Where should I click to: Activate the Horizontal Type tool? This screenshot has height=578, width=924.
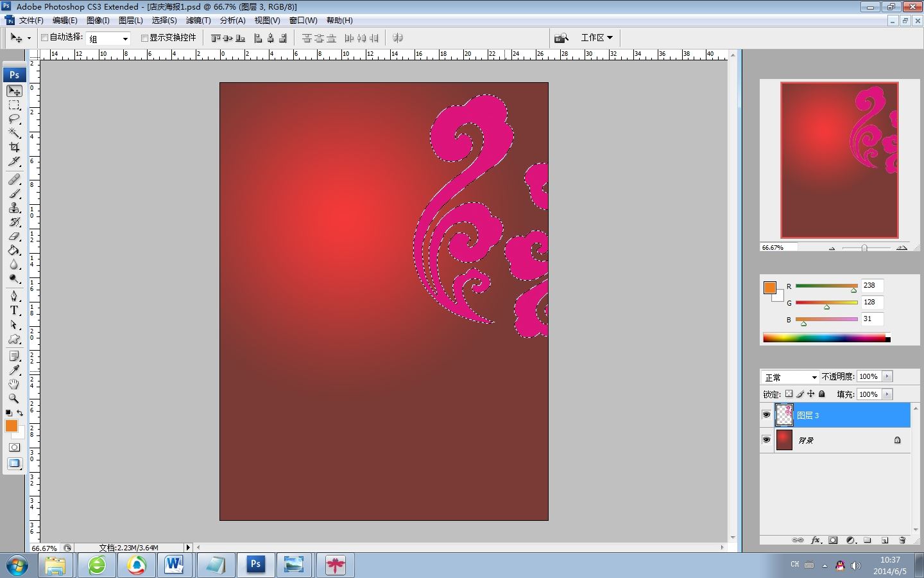point(14,310)
